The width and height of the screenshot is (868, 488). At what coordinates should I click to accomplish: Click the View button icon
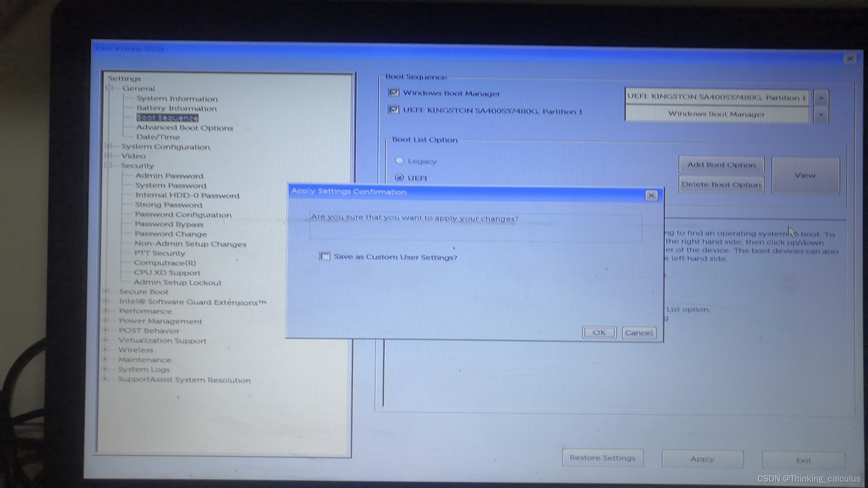(806, 174)
